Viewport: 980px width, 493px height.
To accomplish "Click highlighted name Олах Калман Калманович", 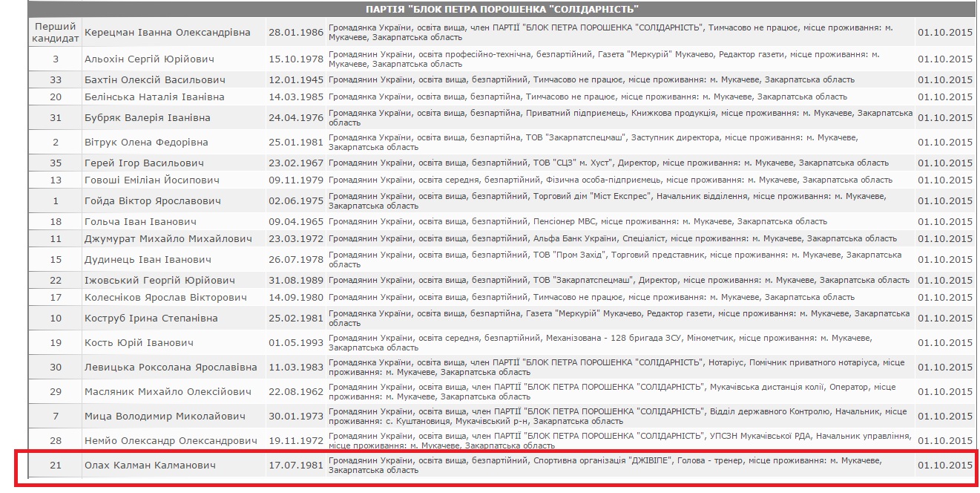I will [x=151, y=465].
